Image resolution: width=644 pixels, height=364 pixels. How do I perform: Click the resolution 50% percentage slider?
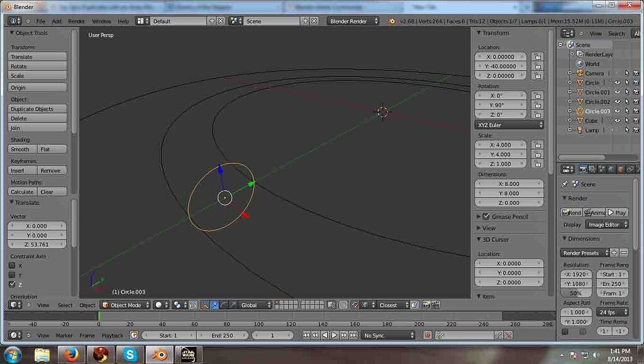click(576, 293)
